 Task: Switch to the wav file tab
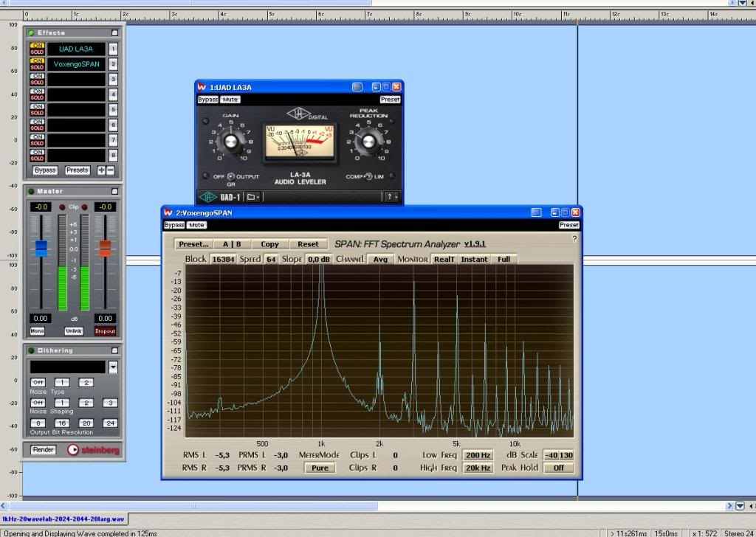click(x=63, y=519)
